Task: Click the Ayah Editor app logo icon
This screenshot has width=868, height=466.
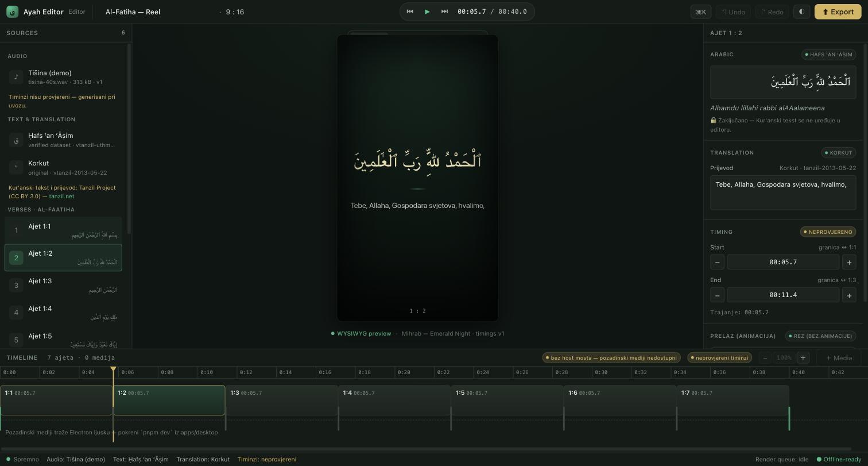Action: 12,11
